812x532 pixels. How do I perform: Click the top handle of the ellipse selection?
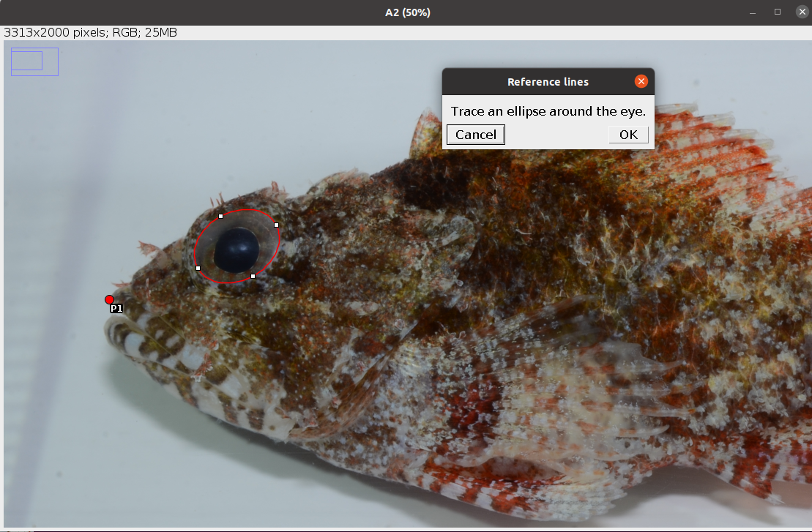221,216
